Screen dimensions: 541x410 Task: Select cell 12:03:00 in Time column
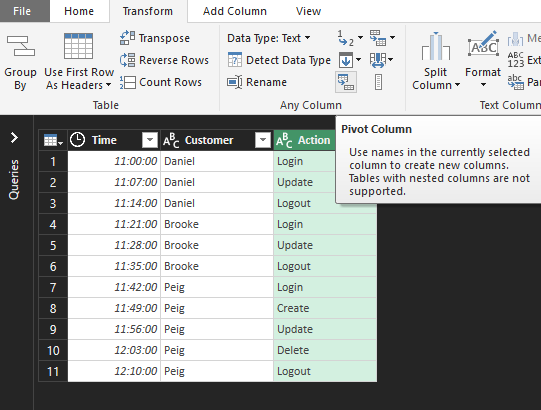click(114, 350)
